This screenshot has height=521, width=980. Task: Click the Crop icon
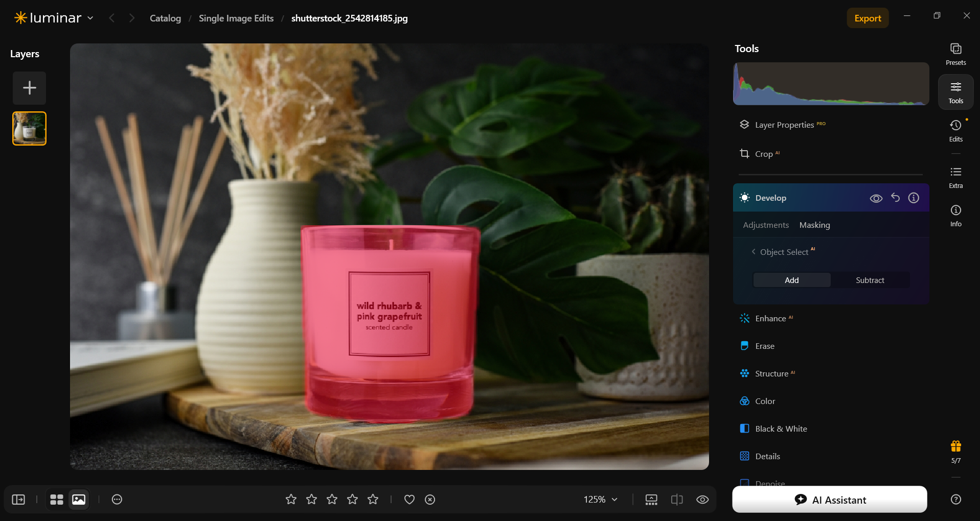(744, 153)
